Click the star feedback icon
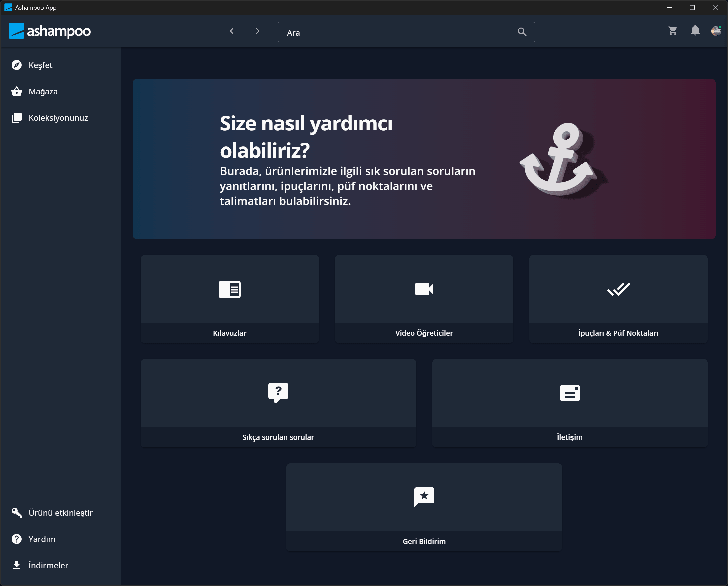The height and width of the screenshot is (586, 728). pyautogui.click(x=424, y=497)
